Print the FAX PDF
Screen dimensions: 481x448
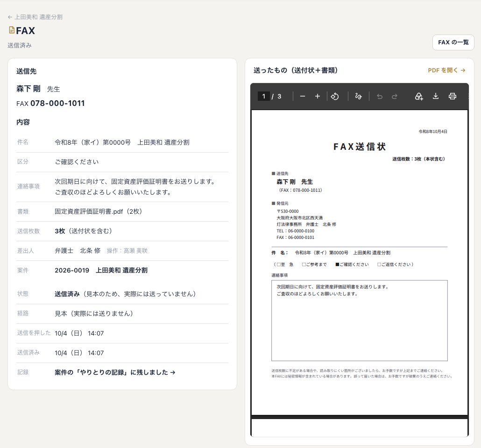click(452, 96)
